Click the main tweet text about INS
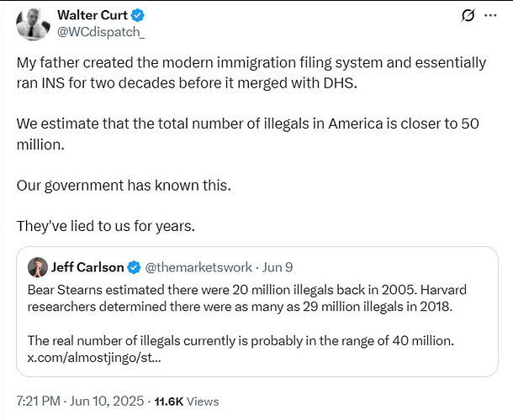This screenshot has height=420, width=513. tap(251, 72)
